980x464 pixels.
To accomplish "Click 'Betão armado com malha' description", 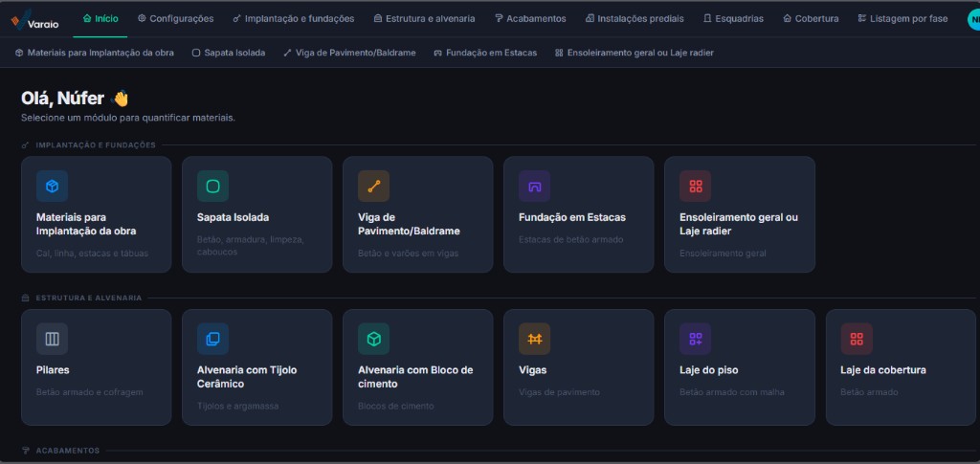I will [732, 393].
